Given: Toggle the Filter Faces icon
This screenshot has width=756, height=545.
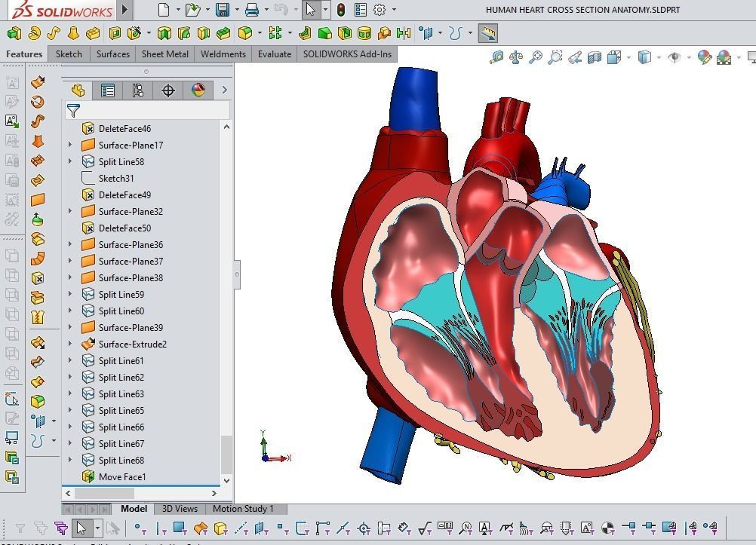Looking at the screenshot, I should [180, 528].
